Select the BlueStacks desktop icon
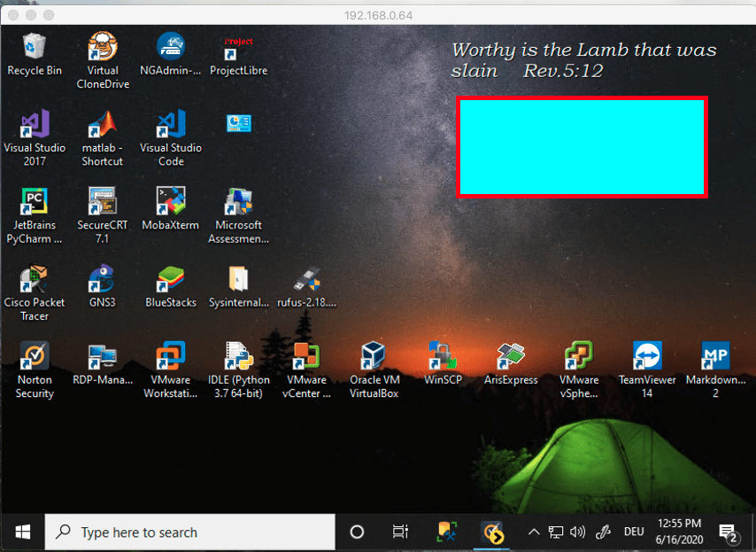This screenshot has width=756, height=552. [x=170, y=280]
